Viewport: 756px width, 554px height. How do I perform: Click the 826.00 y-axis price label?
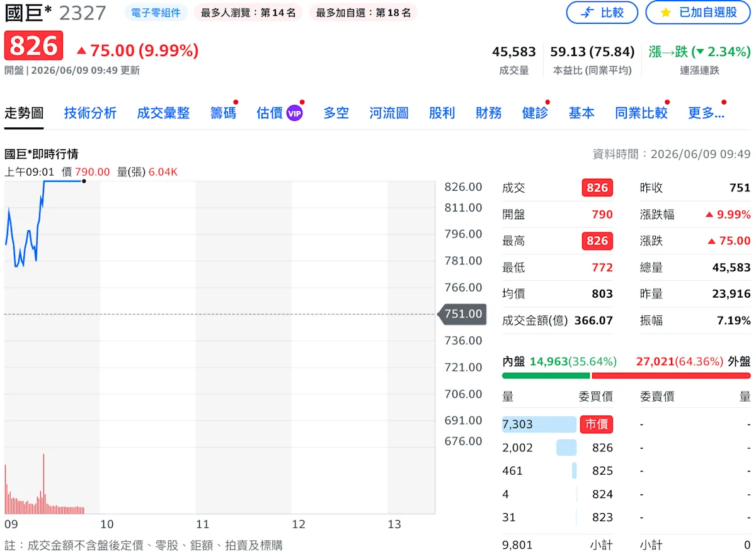pyautogui.click(x=463, y=187)
